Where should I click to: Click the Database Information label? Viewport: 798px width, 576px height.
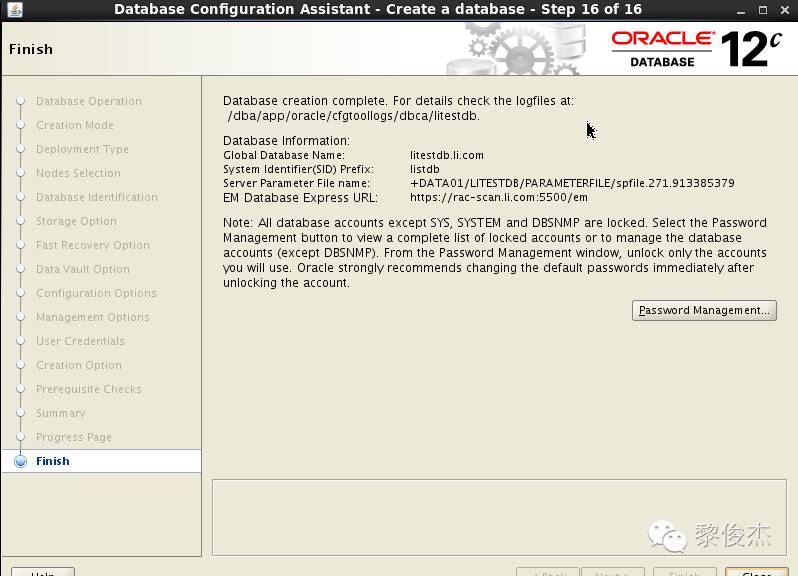click(287, 141)
